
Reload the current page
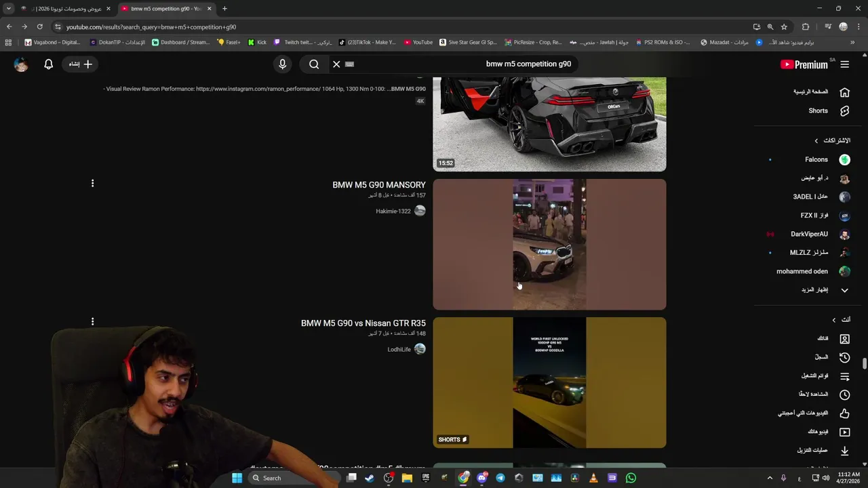click(x=39, y=27)
